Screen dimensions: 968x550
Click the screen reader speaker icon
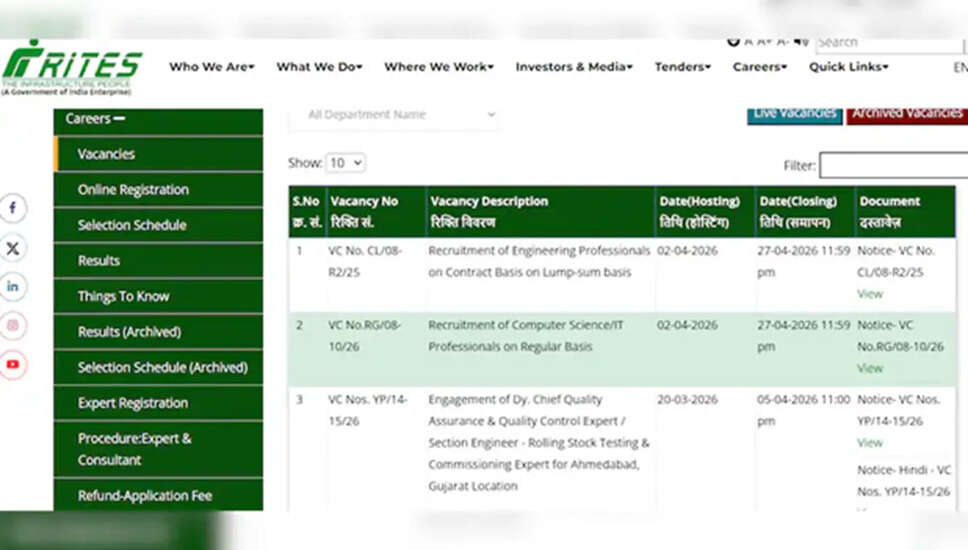coord(800,42)
